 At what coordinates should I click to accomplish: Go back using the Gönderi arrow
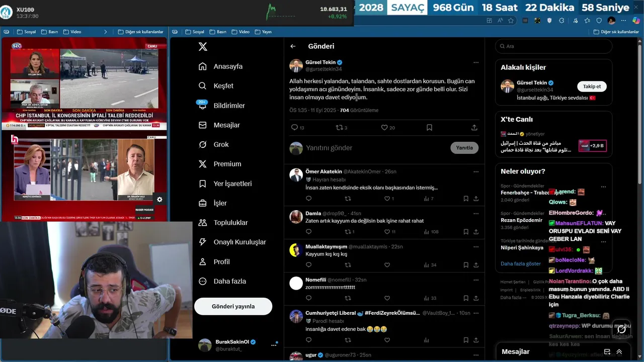(x=293, y=46)
